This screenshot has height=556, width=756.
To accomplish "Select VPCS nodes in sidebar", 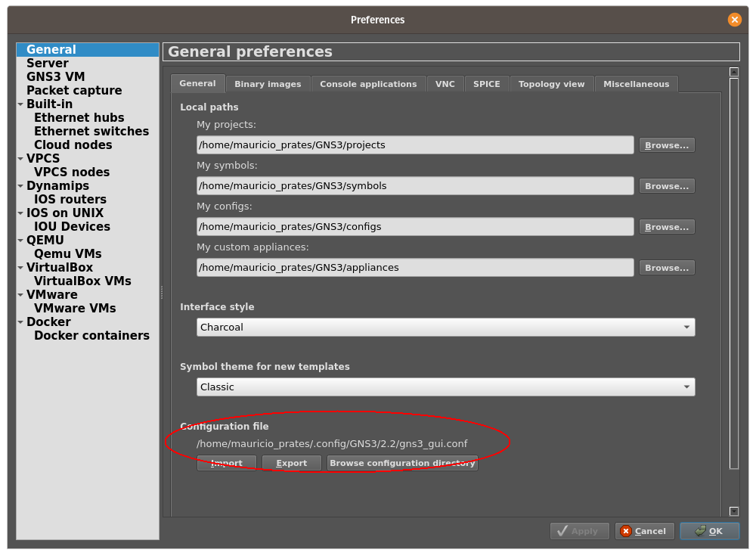I will click(71, 172).
